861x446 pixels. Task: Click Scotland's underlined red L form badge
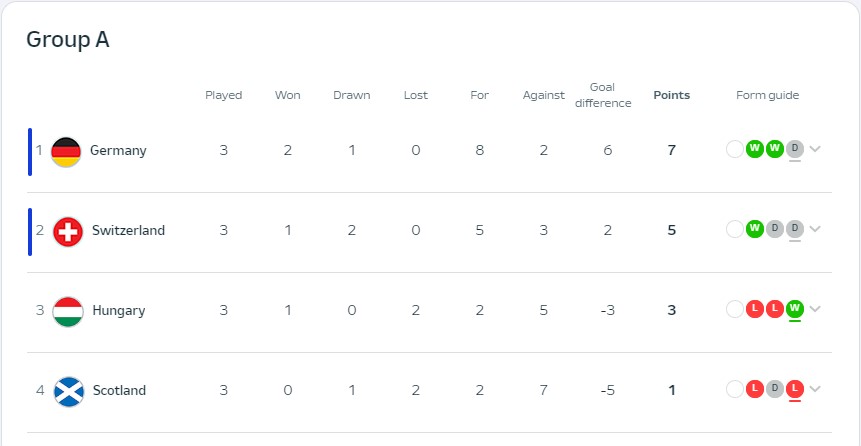point(795,389)
